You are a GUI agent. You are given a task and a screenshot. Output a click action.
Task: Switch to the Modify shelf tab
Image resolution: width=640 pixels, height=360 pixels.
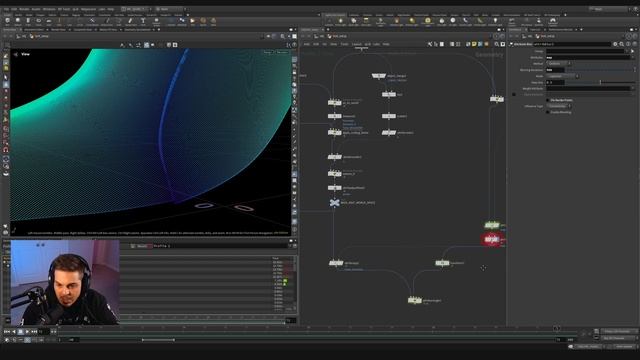click(x=18, y=15)
